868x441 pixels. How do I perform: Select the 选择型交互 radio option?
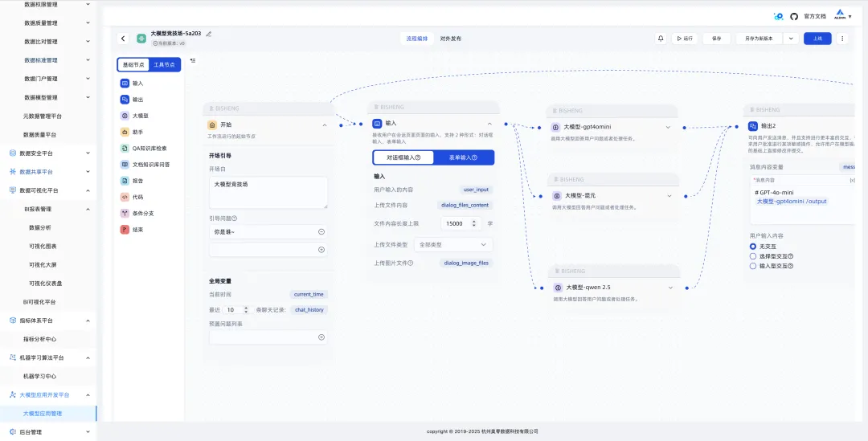(752, 256)
